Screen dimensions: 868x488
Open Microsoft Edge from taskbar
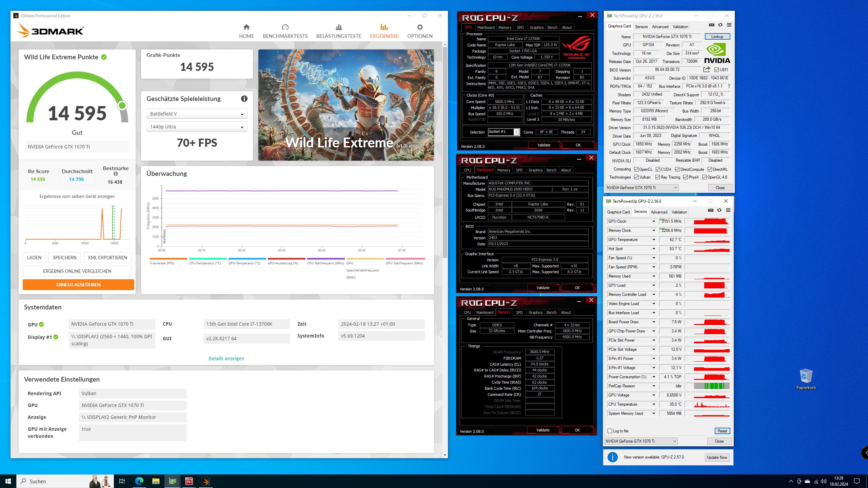[139, 481]
